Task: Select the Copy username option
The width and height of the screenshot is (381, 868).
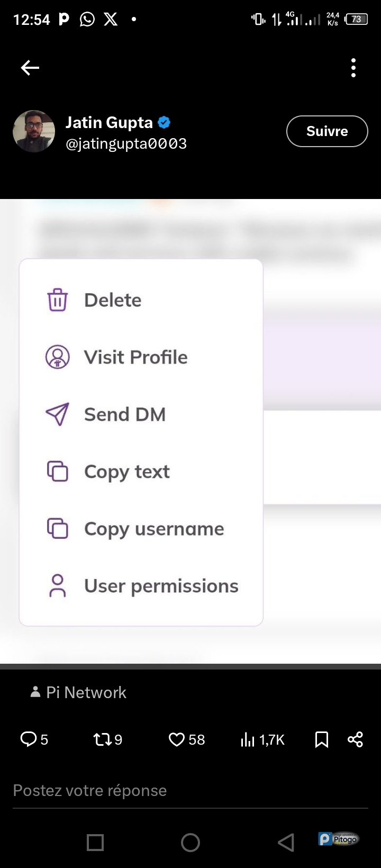Action: click(153, 529)
